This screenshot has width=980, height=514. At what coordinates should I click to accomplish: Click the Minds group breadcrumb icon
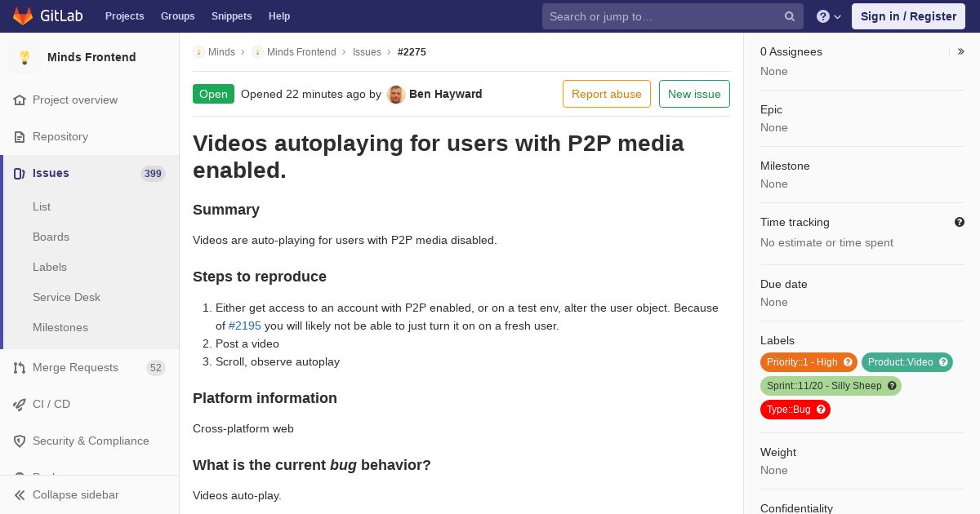tap(198, 52)
